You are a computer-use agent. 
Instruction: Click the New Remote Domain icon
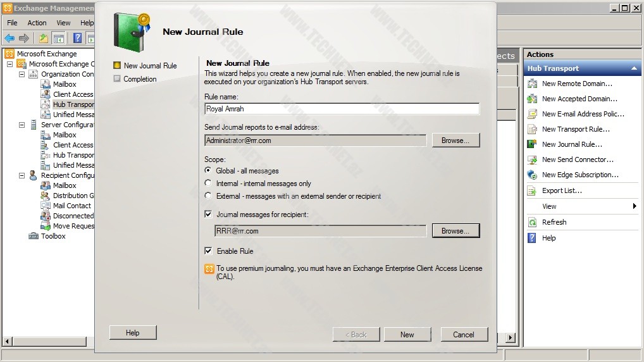(x=532, y=84)
